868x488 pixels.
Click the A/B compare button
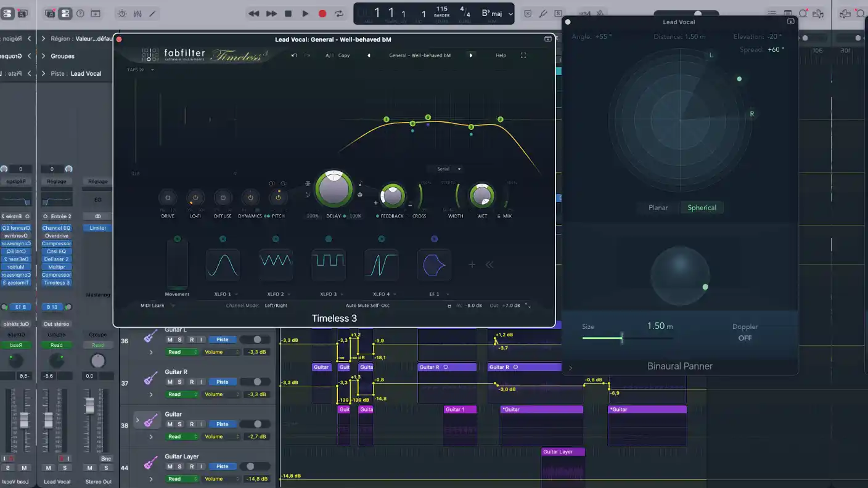coord(329,55)
